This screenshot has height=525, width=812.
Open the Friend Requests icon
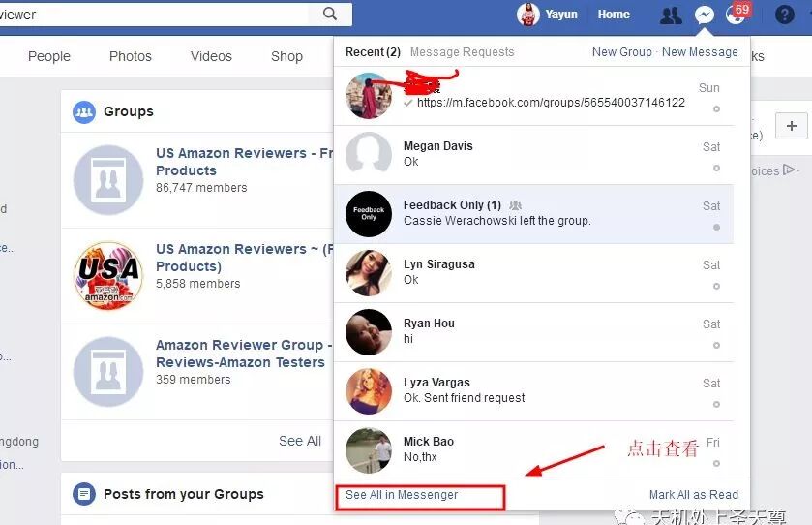(x=671, y=15)
